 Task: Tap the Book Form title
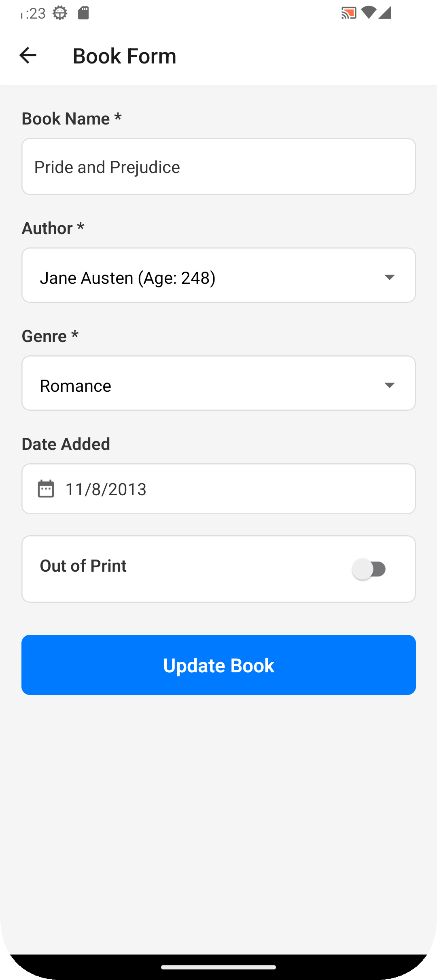(124, 56)
